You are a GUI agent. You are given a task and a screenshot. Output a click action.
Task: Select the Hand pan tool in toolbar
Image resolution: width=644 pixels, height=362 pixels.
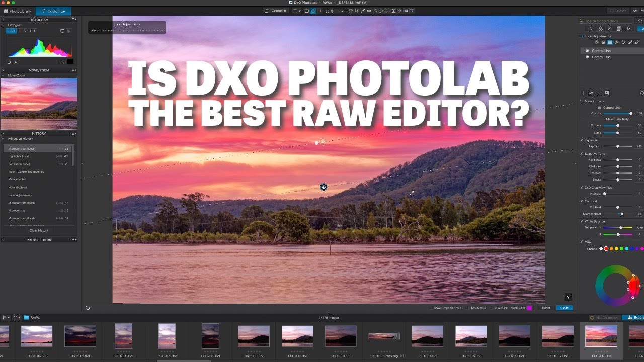350,11
